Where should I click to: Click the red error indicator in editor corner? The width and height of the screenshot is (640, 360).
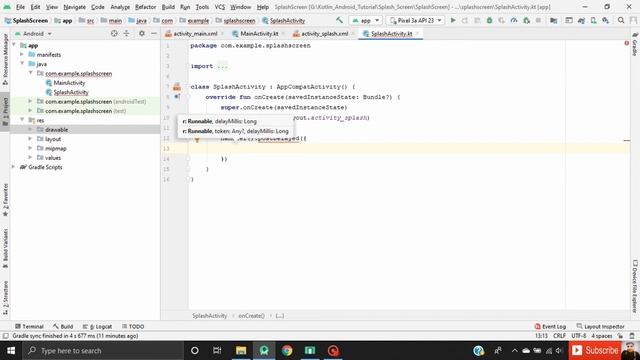tap(627, 43)
